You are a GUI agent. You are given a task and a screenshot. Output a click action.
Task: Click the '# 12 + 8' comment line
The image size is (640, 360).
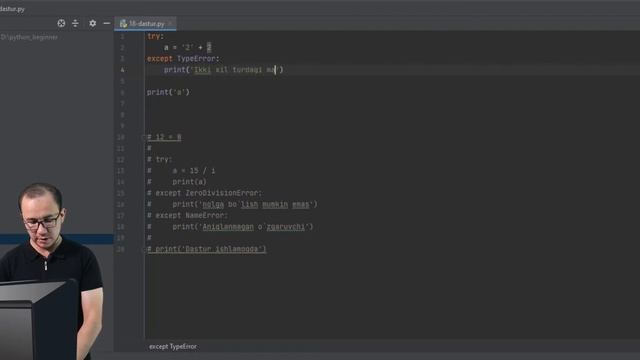click(x=164, y=137)
